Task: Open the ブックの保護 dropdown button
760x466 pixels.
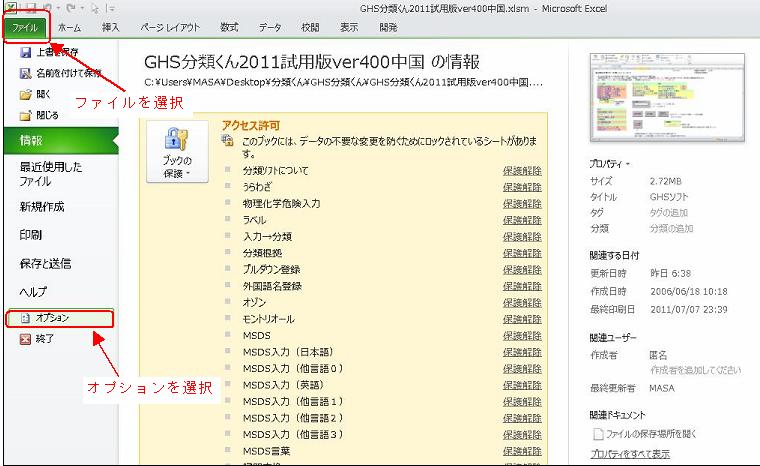Action: point(177,151)
